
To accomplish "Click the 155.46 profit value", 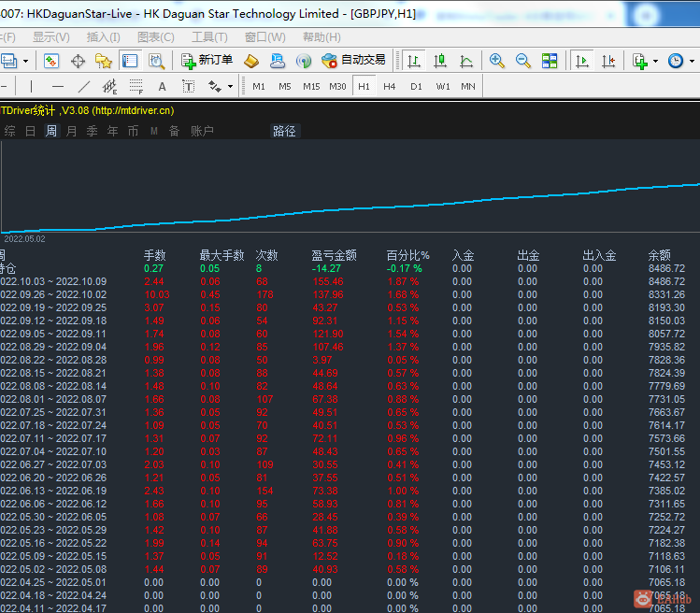I will (328, 281).
